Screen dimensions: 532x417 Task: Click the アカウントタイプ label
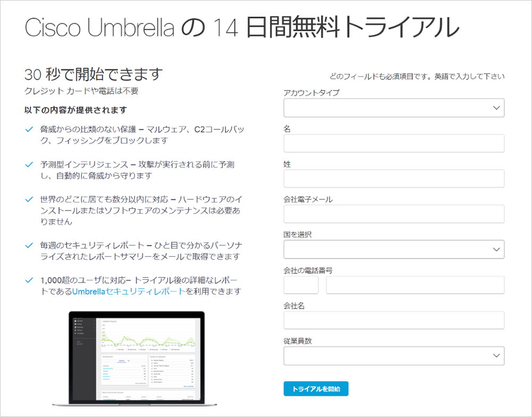tap(311, 93)
